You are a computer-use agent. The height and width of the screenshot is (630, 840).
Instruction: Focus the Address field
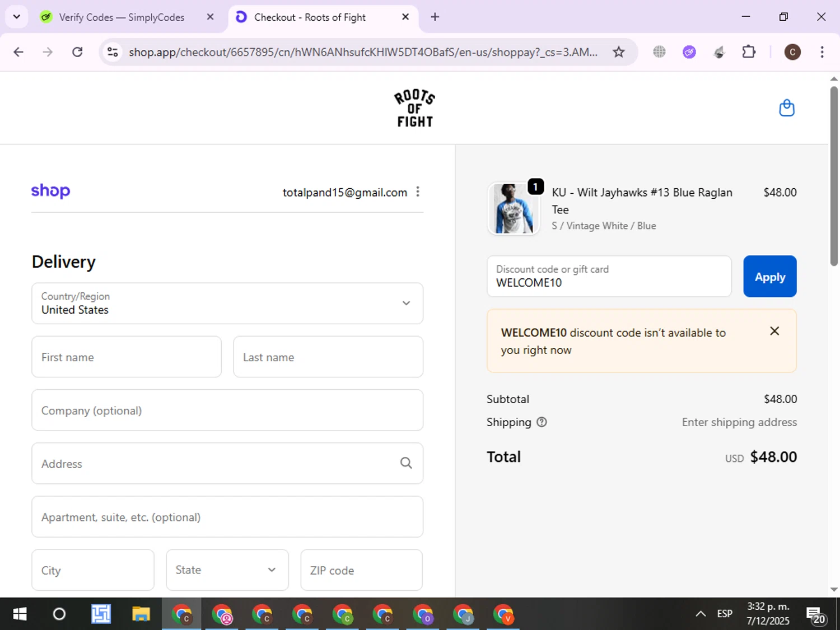point(227,463)
